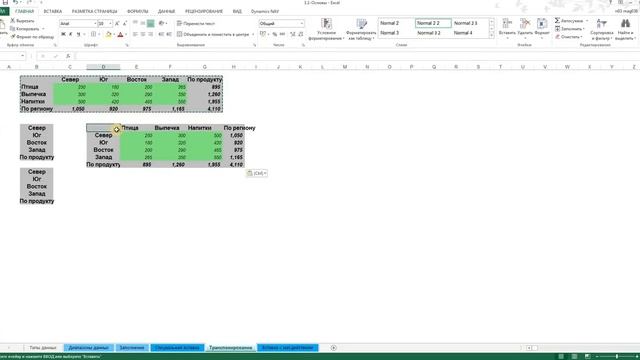Select the Транспонирование sheet tab
The image size is (640, 360).
[231, 348]
